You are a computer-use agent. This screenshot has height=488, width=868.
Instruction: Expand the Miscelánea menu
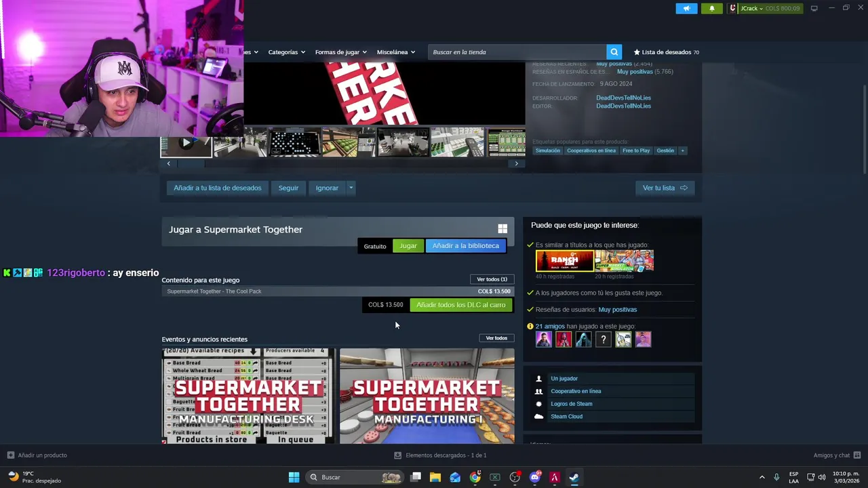[x=396, y=52]
